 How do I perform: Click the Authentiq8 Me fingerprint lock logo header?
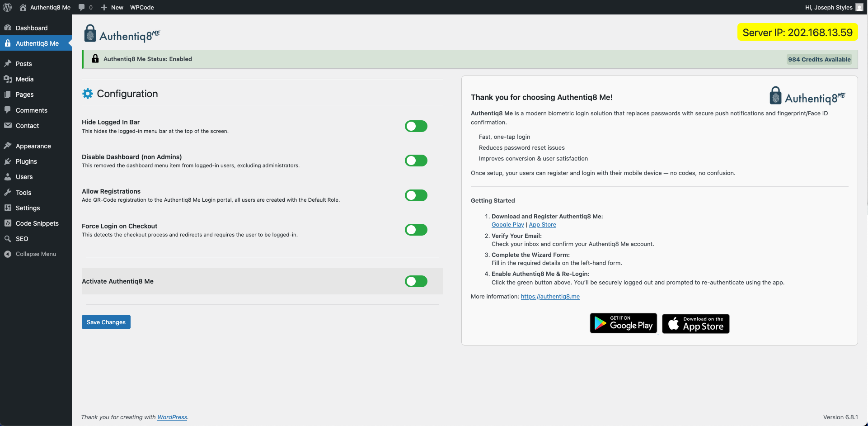click(122, 33)
